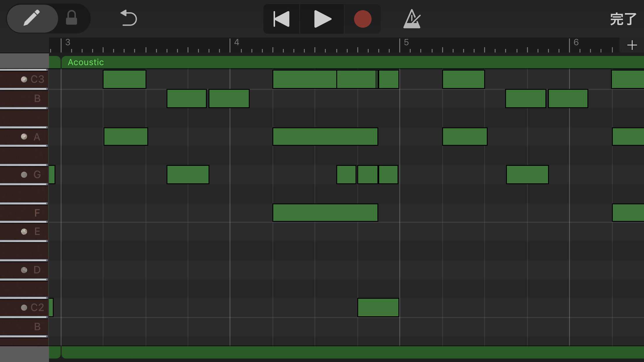Image resolution: width=644 pixels, height=362 pixels.
Task: Select the C2 note in bar 4
Action: click(378, 307)
